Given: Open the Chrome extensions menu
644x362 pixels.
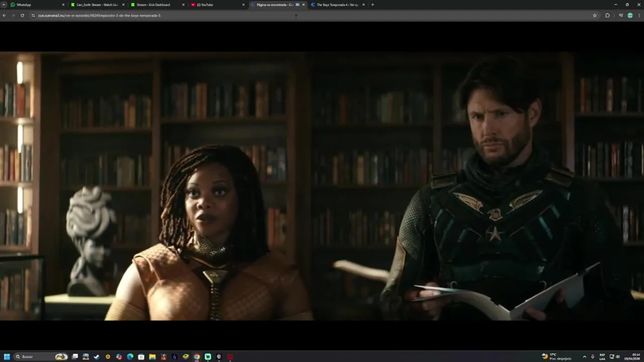Looking at the screenshot, I should point(607,16).
